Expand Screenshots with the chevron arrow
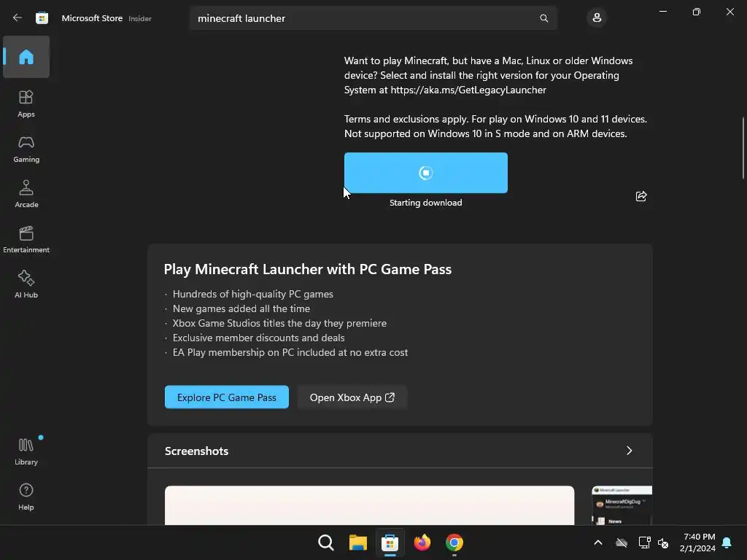 coord(630,451)
